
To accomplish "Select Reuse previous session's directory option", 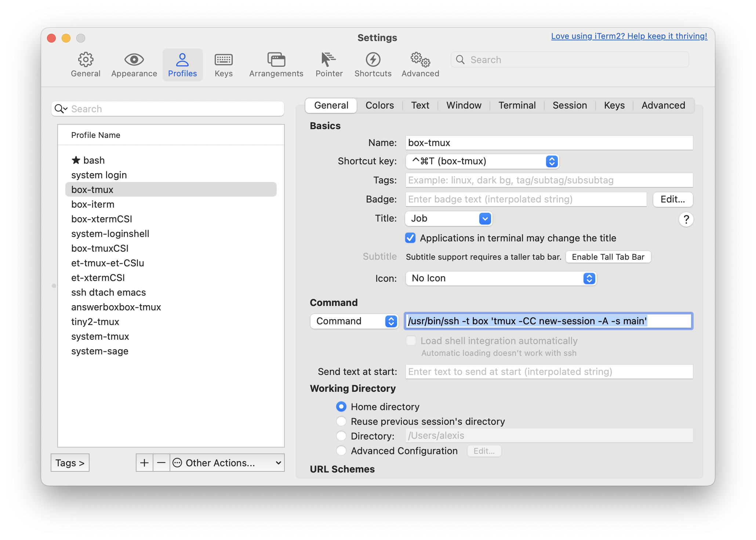I will (341, 421).
